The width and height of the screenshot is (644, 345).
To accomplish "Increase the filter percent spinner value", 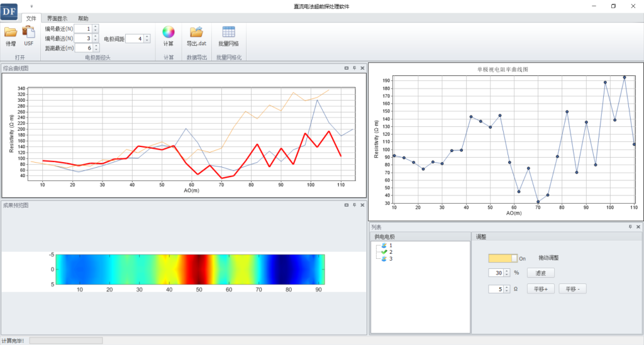I will [x=507, y=271].
